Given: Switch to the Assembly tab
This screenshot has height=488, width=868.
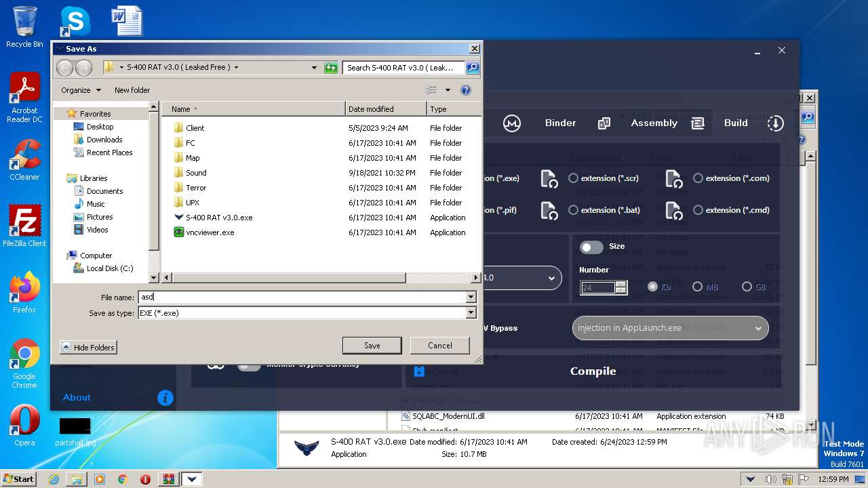Looking at the screenshot, I should coord(654,123).
